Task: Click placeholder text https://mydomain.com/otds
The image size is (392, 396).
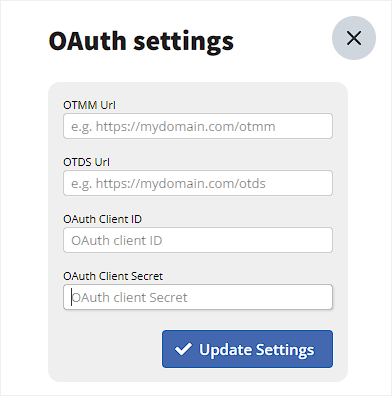Action: click(x=180, y=184)
